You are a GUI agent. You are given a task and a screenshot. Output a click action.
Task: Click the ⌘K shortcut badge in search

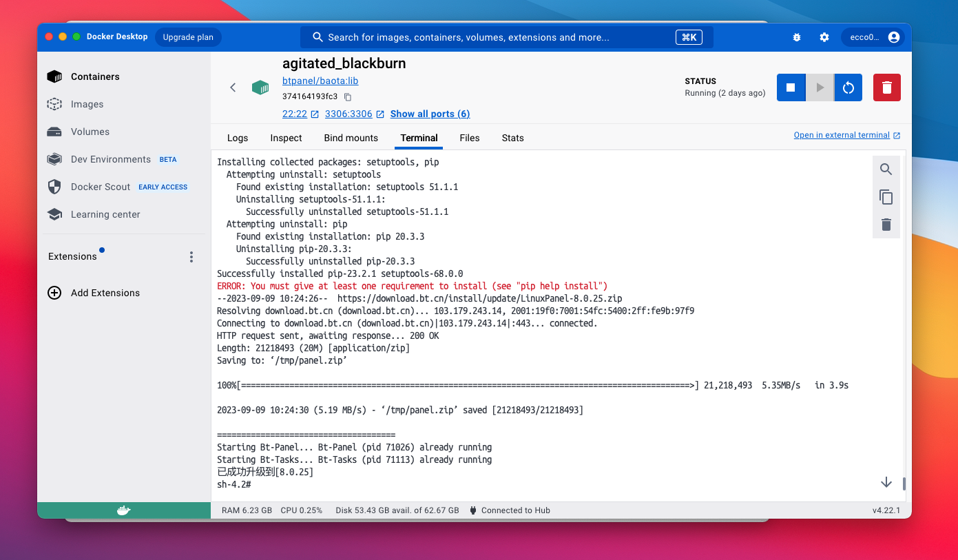(x=689, y=37)
